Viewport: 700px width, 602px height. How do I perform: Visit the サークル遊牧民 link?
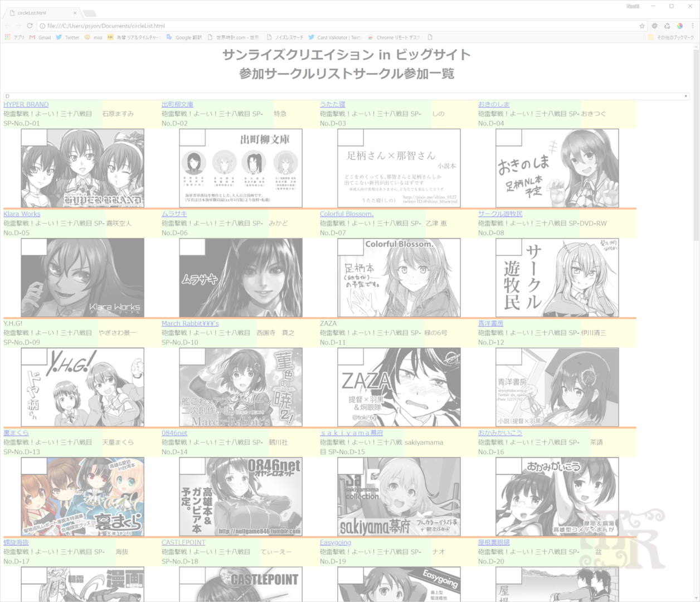pyautogui.click(x=500, y=214)
